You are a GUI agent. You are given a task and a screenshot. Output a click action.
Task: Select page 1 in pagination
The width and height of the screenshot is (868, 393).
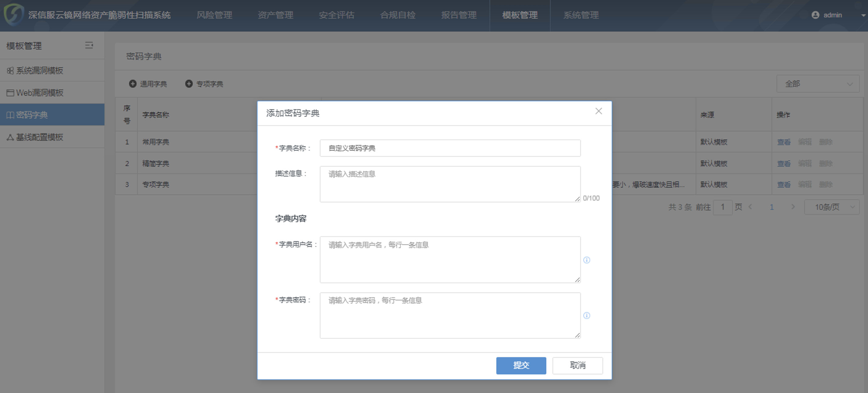772,207
